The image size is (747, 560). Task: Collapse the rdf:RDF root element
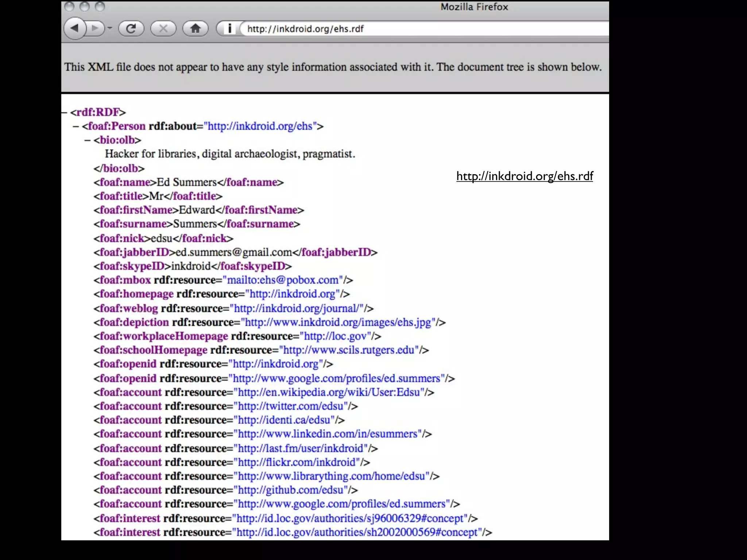tap(64, 112)
